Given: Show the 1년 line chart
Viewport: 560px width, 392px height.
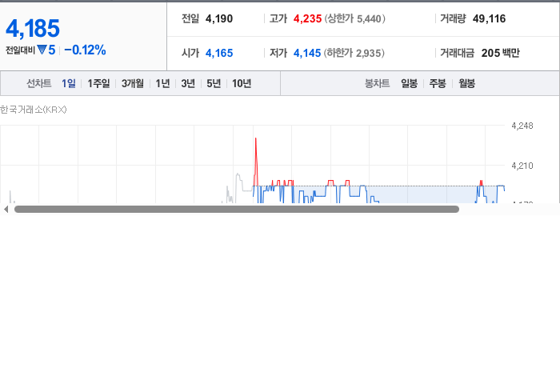Looking at the screenshot, I should 162,83.
